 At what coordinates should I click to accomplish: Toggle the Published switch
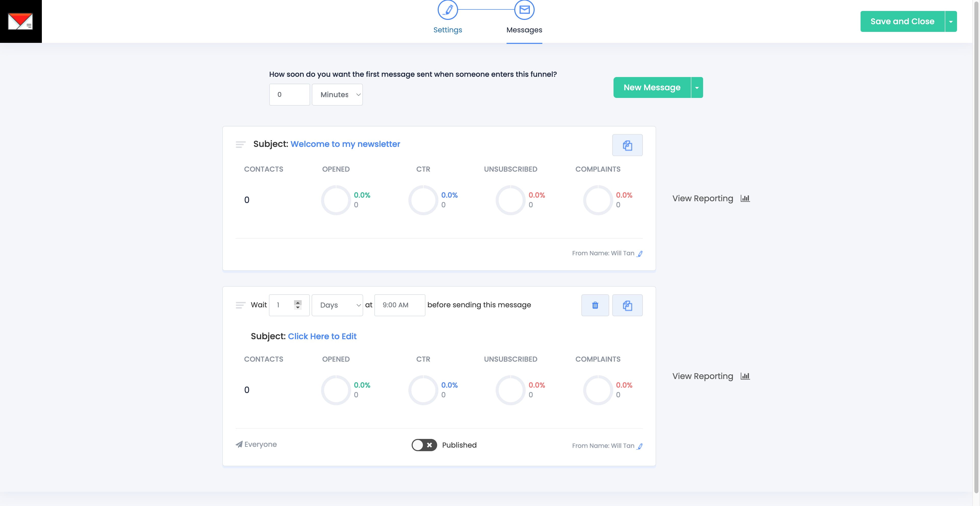[x=424, y=445]
